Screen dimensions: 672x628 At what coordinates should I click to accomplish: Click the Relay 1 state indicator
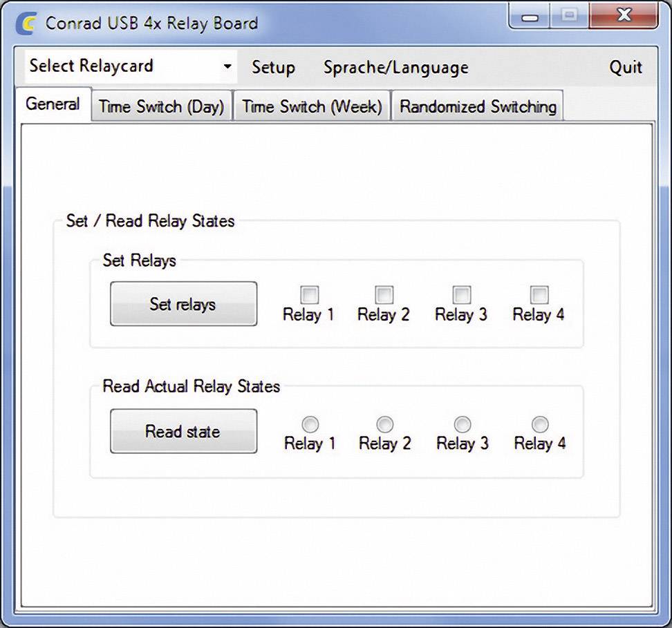pyautogui.click(x=310, y=424)
